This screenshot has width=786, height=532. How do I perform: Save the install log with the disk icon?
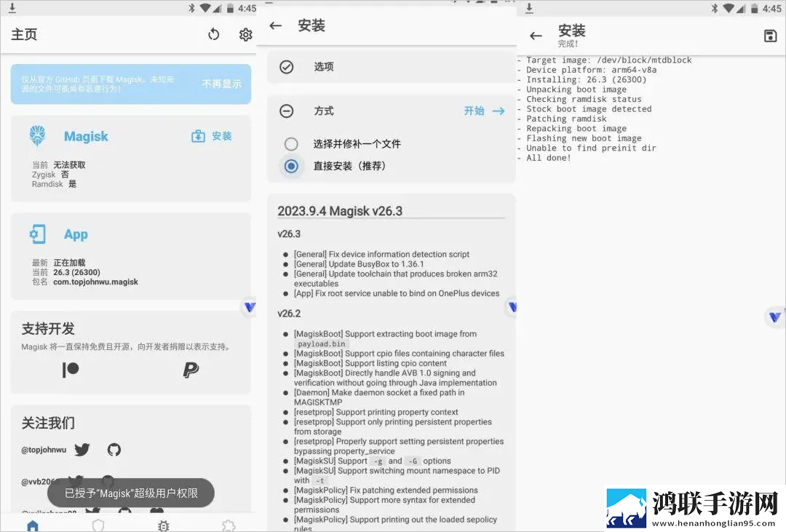pyautogui.click(x=771, y=36)
